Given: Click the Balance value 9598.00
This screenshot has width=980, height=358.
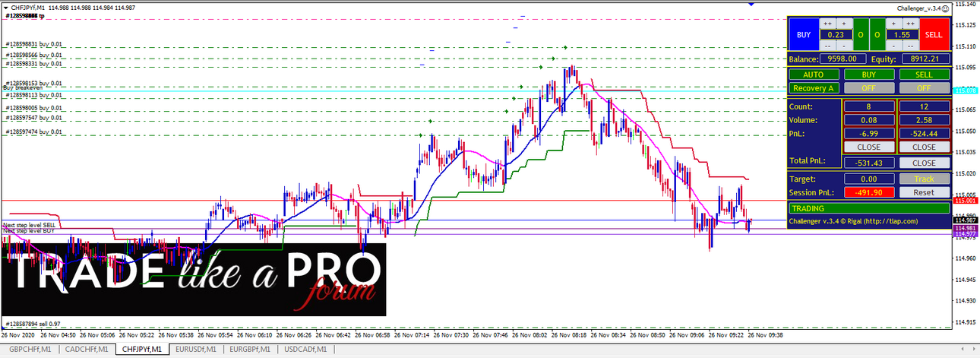Looking at the screenshot, I should 843,59.
